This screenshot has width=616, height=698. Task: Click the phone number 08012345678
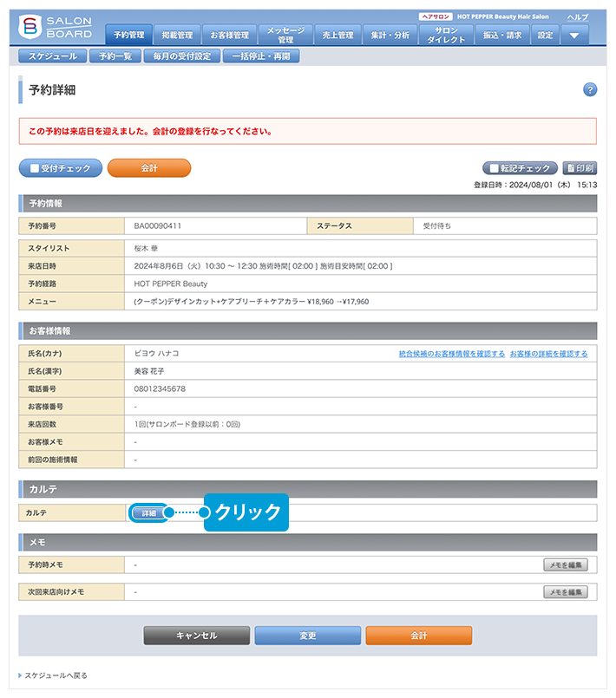(x=160, y=389)
